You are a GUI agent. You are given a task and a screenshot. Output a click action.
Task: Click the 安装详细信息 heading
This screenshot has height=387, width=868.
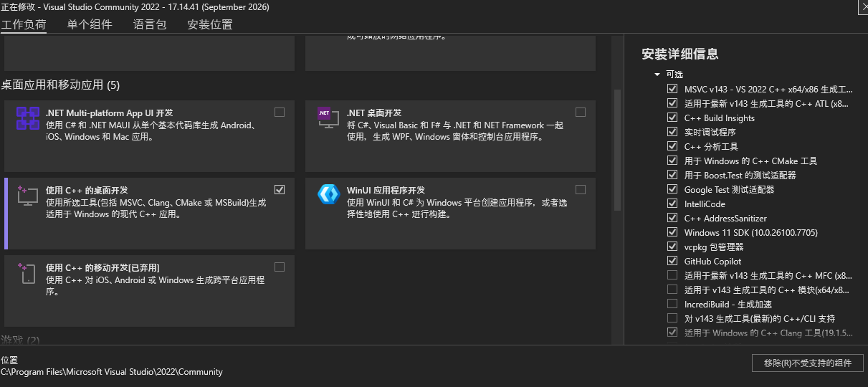pos(680,54)
